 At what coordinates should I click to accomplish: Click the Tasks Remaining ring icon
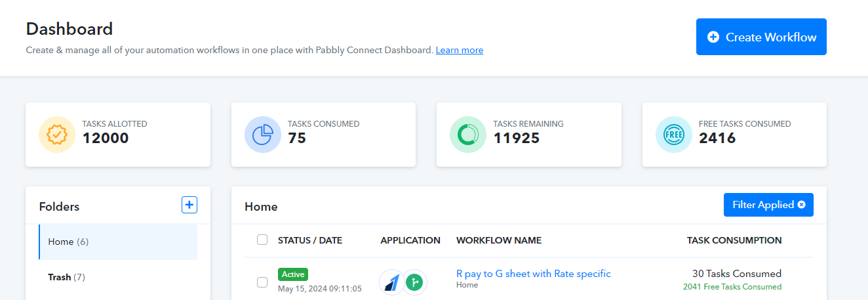[x=468, y=135]
